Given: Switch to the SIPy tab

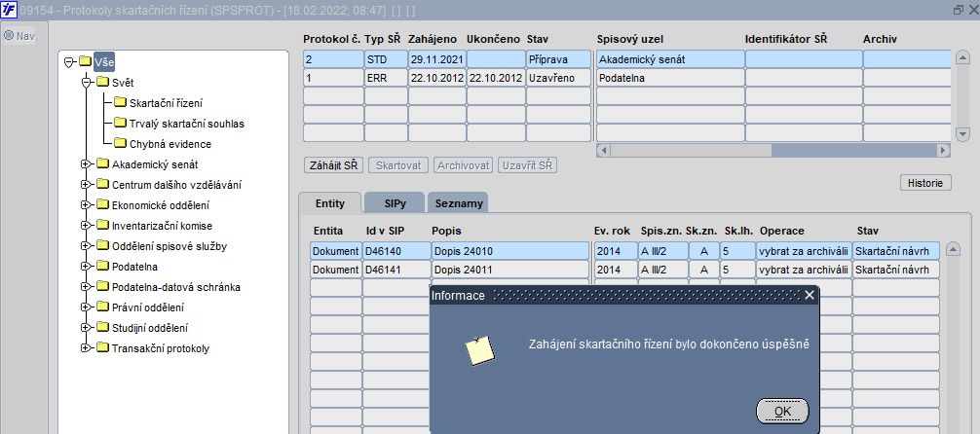Looking at the screenshot, I should (395, 203).
